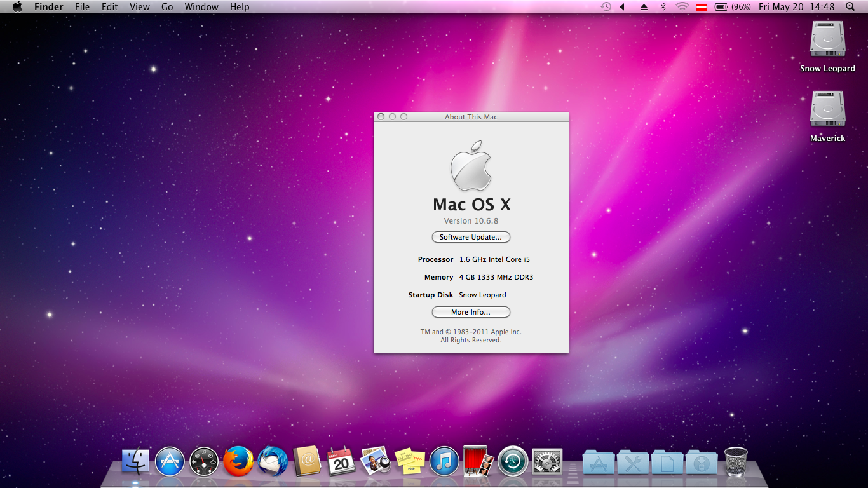
Task: Open Dashboard from the Dock
Action: tap(204, 461)
